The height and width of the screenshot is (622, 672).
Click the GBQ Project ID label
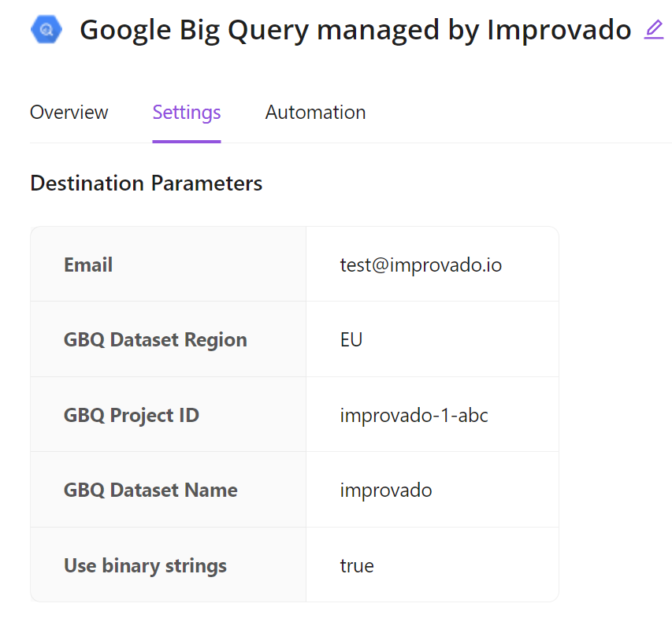click(x=132, y=415)
